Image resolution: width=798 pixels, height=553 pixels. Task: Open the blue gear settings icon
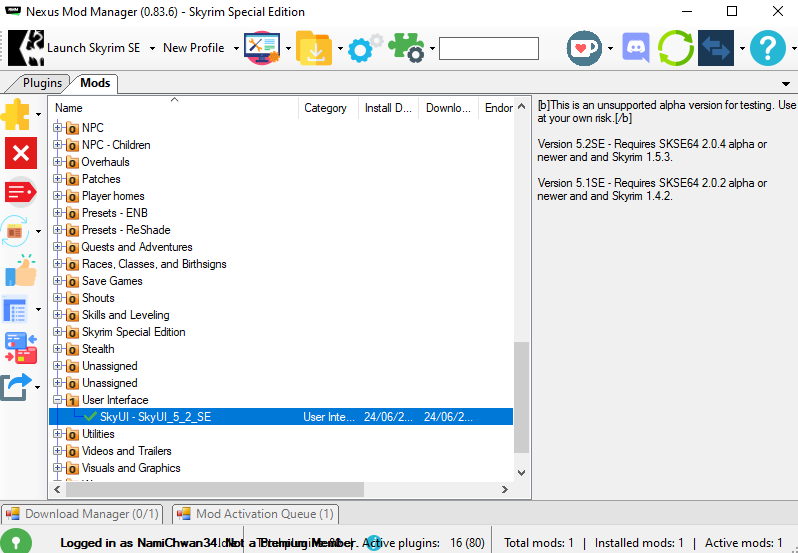(364, 48)
